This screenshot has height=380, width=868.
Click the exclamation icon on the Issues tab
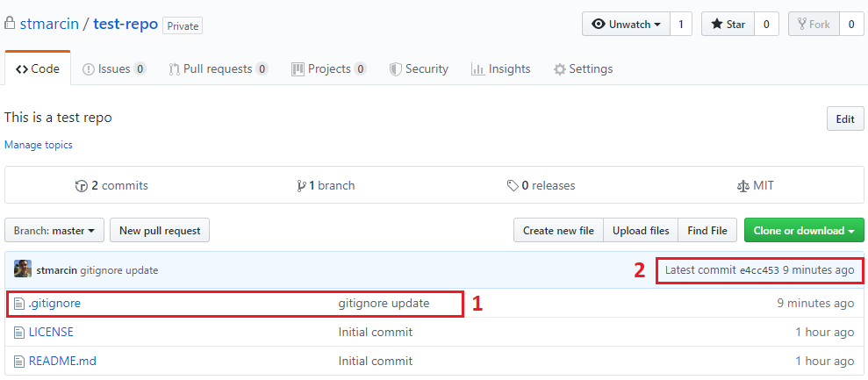[88, 70]
